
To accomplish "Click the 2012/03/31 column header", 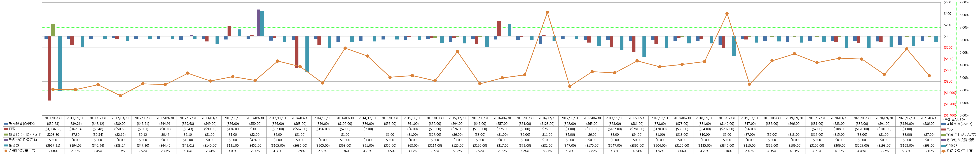I will pyautogui.click(x=120, y=118).
